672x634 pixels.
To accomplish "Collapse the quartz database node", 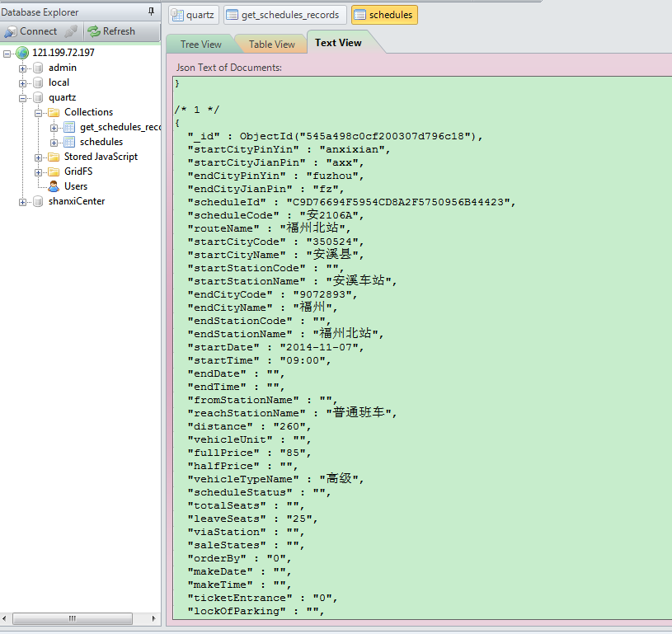I will [22, 98].
